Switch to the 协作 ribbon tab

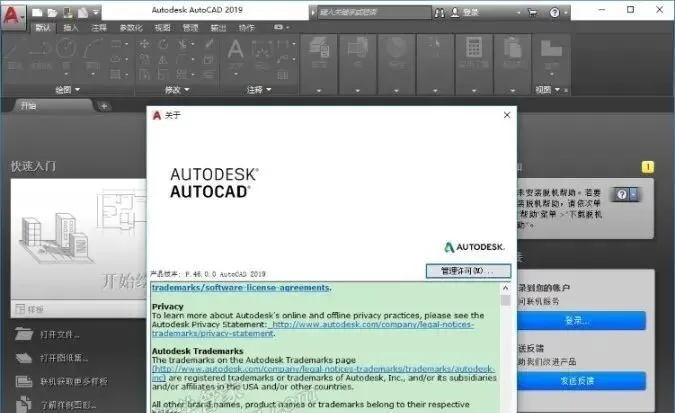[x=247, y=28]
